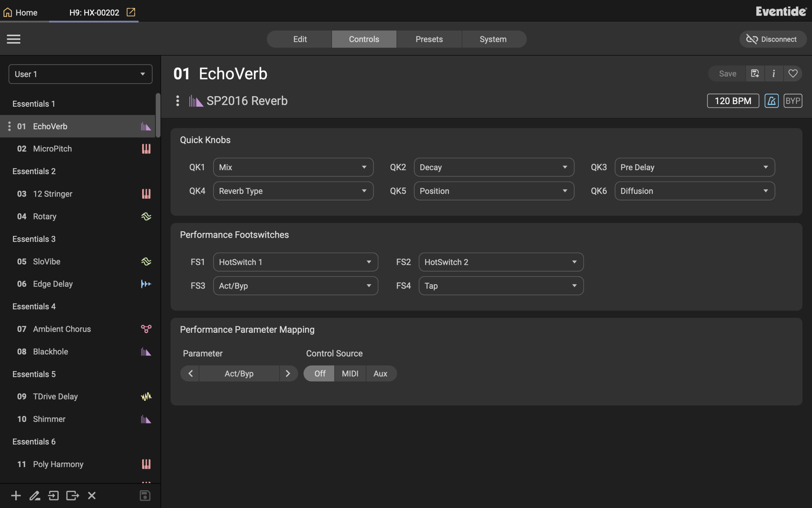This screenshot has width=812, height=508.
Task: Set Control Source to Off
Action: [319, 374]
